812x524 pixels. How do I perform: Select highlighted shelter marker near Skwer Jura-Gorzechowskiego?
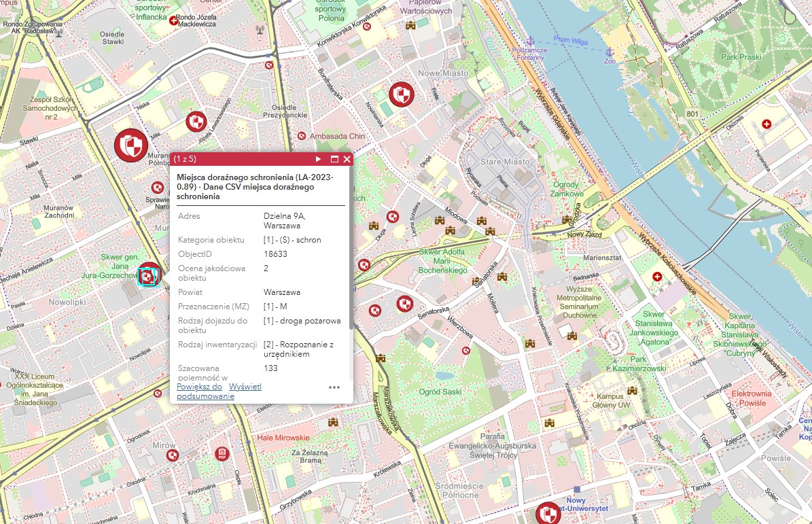coord(147,276)
